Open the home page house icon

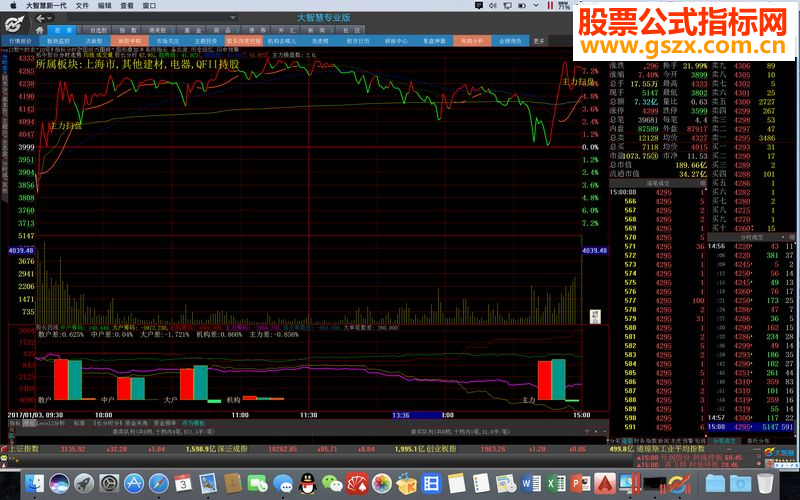(40, 30)
